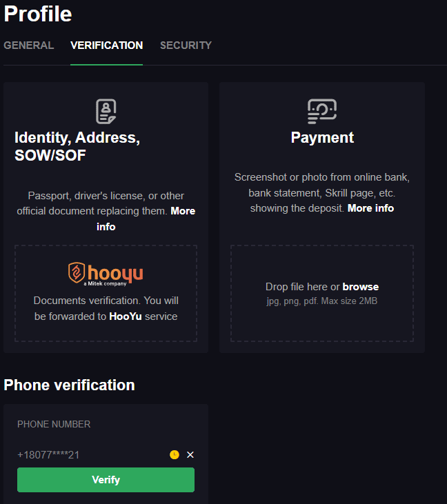Click the Payment card heading
Viewport: 447px width, 504px height.
322,138
